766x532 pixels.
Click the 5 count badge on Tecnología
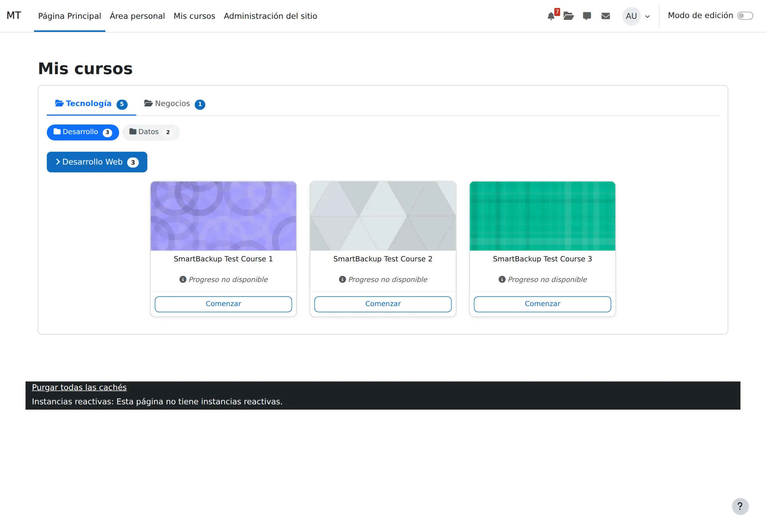pos(122,104)
